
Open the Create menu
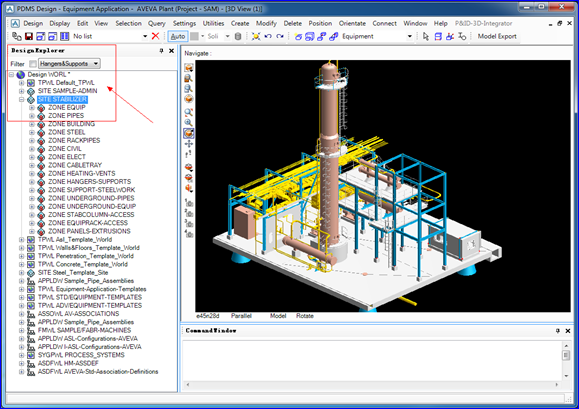[240, 23]
